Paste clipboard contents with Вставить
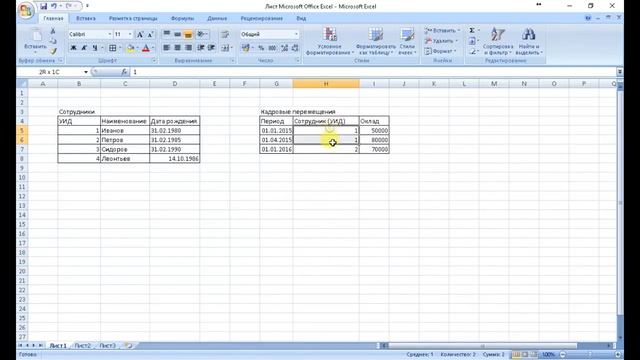The image size is (640, 360). pyautogui.click(x=36, y=41)
